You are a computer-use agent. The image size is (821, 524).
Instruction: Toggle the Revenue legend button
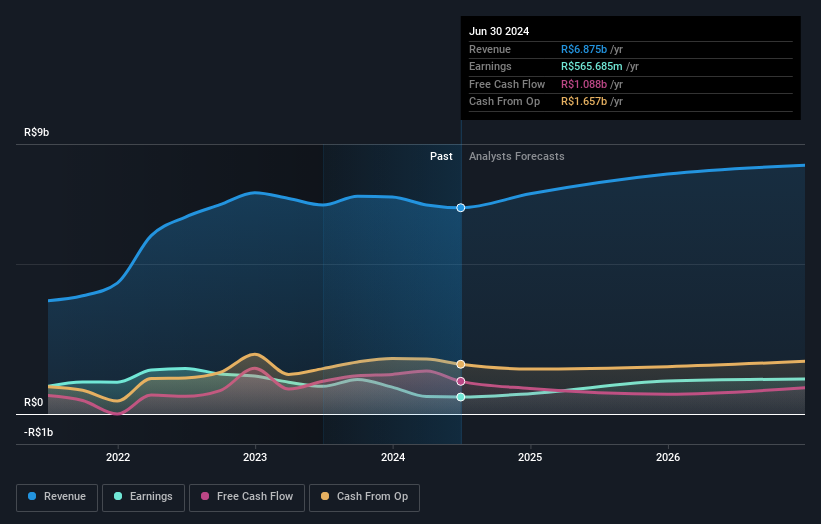click(57, 497)
